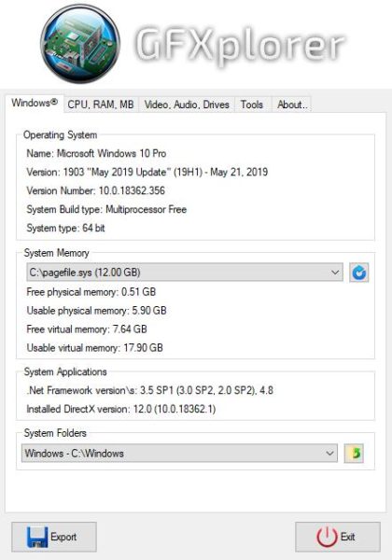The image size is (392, 560).
Task: Click 'System type: 64 bit' text
Action: pyautogui.click(x=65, y=228)
